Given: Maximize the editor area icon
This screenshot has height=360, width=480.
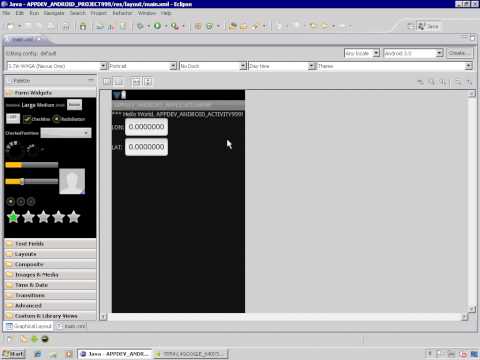Looking at the screenshot, I should pyautogui.click(x=472, y=38).
